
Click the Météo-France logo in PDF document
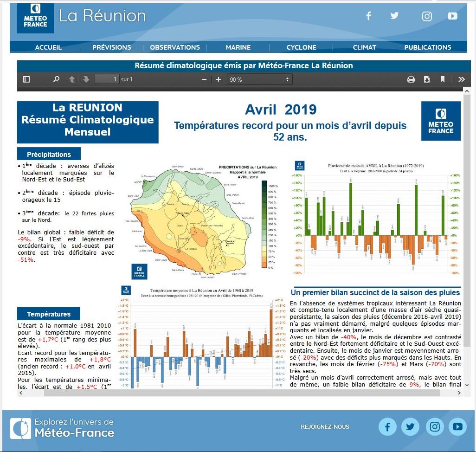[441, 121]
